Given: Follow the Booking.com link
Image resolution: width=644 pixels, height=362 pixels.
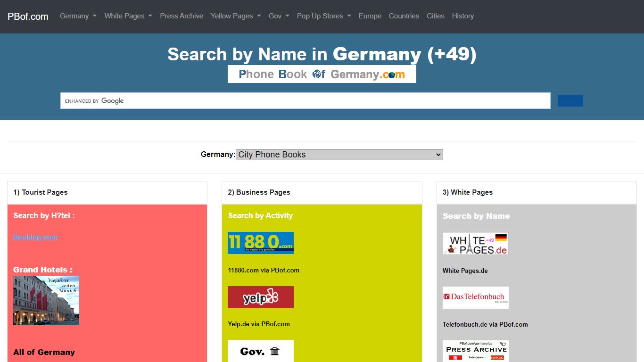Looking at the screenshot, I should [35, 237].
